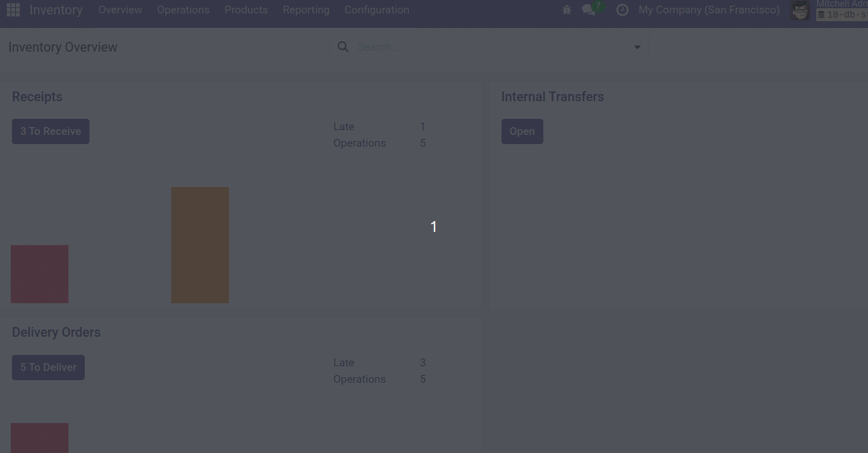Open the activities clock icon
Screen dimensions: 868x453
point(622,10)
